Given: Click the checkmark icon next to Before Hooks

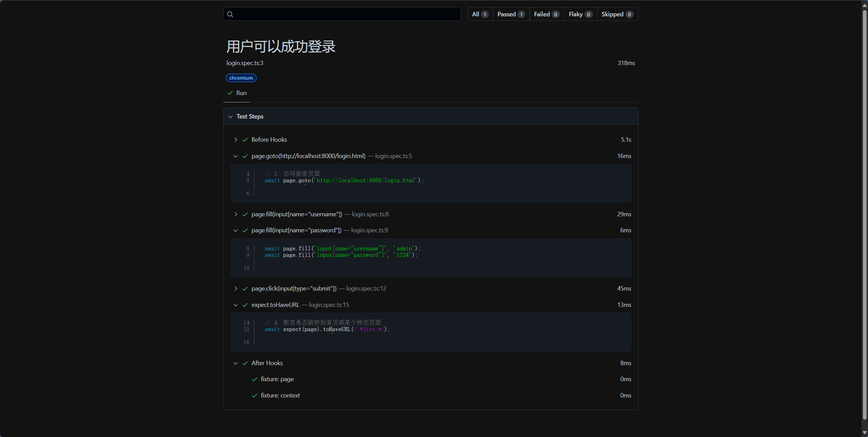Looking at the screenshot, I should pos(245,140).
